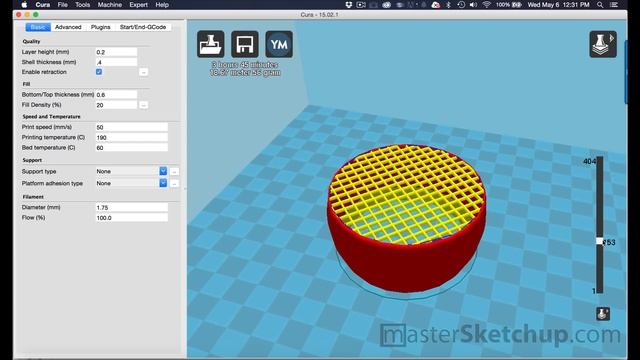Click the layer slider handle at 253

click(x=599, y=242)
